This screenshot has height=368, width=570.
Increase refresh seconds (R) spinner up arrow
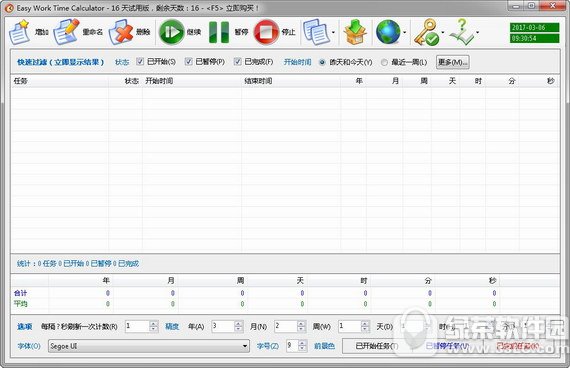pyautogui.click(x=154, y=323)
